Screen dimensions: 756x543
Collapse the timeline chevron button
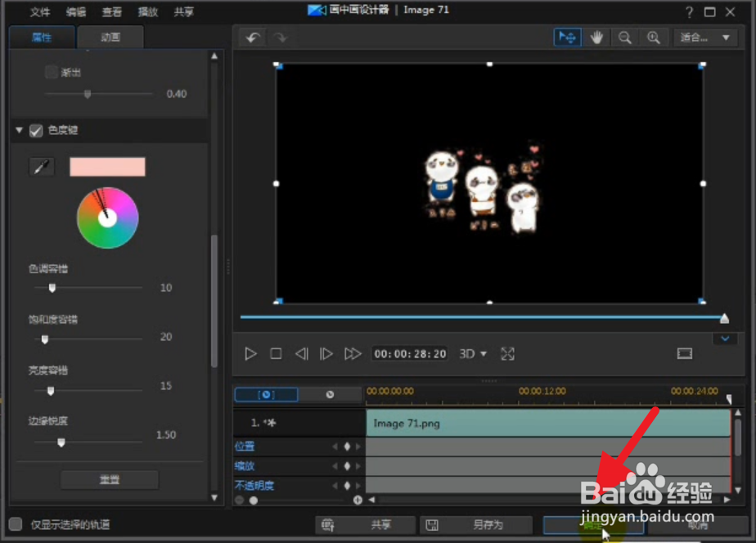[725, 339]
